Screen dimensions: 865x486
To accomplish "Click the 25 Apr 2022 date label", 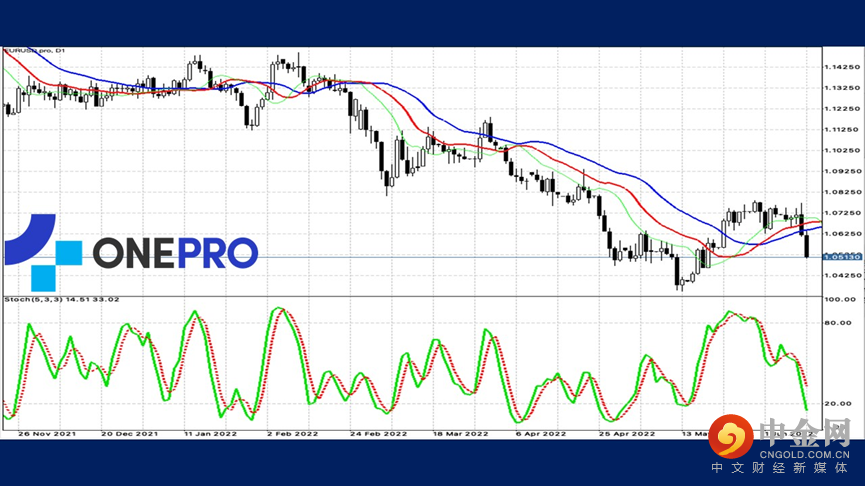I will tap(627, 434).
